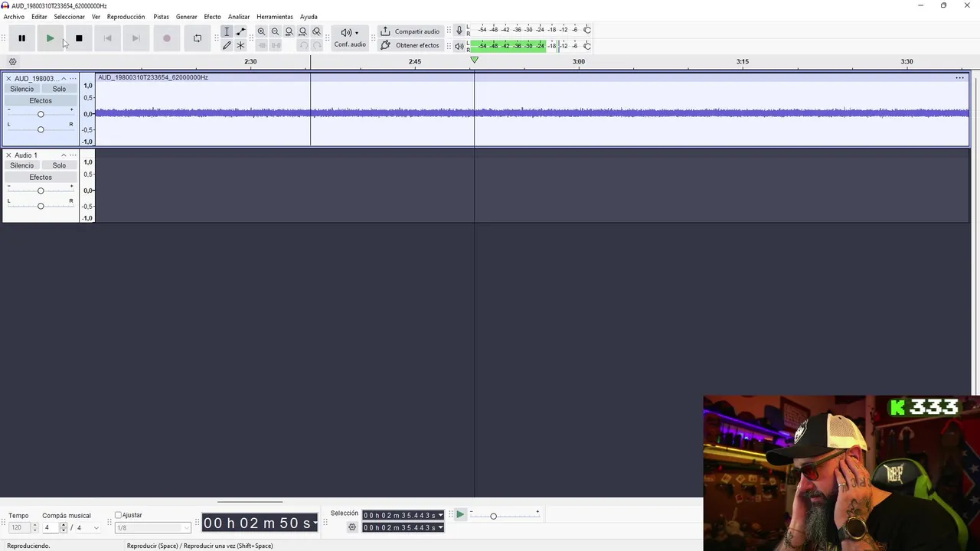Click the Zoom Out magnifier
Viewport: 980px width, 551px height.
tap(275, 31)
